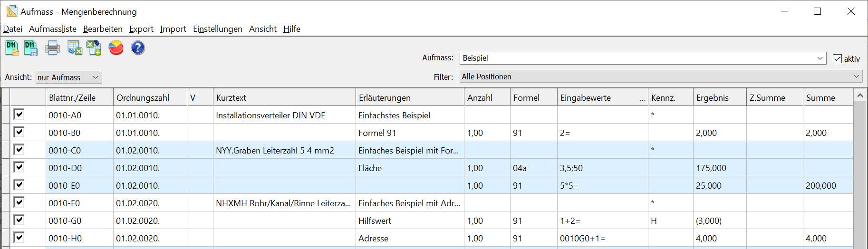Toggle the aktiv checkbox
Viewport: 868px width, 249px height.
(838, 59)
